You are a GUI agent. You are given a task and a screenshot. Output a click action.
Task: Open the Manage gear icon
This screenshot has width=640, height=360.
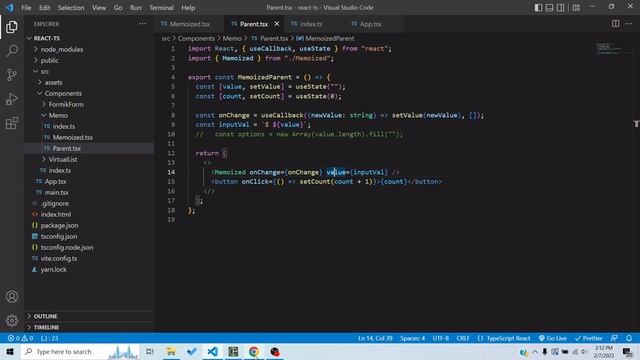pos(12,320)
